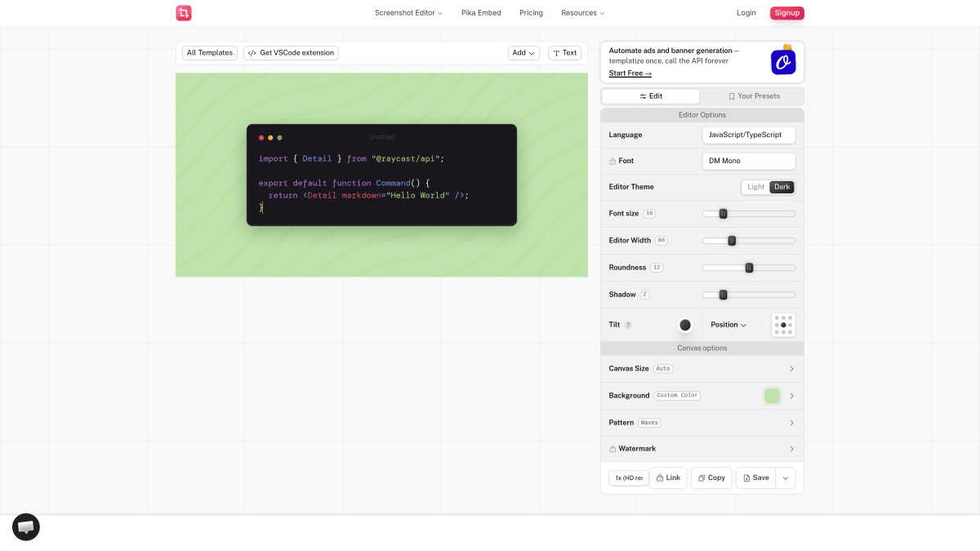Click the Tilt joystick knob
The width and height of the screenshot is (980, 551).
tap(685, 325)
